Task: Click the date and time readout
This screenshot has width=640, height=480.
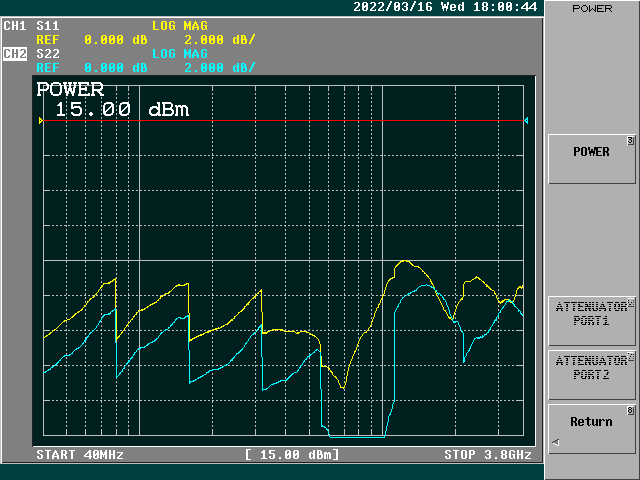Action: 445,7
